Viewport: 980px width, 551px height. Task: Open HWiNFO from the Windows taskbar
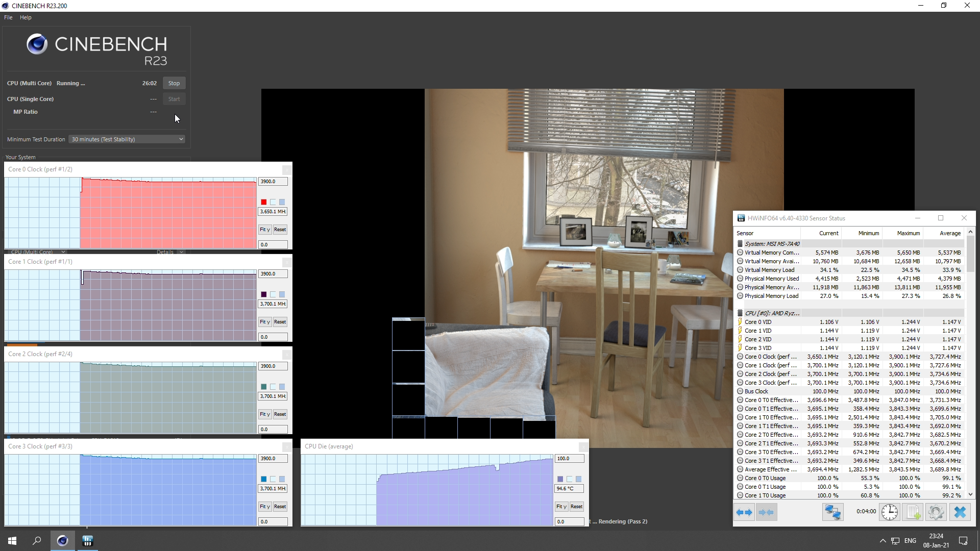pyautogui.click(x=88, y=541)
